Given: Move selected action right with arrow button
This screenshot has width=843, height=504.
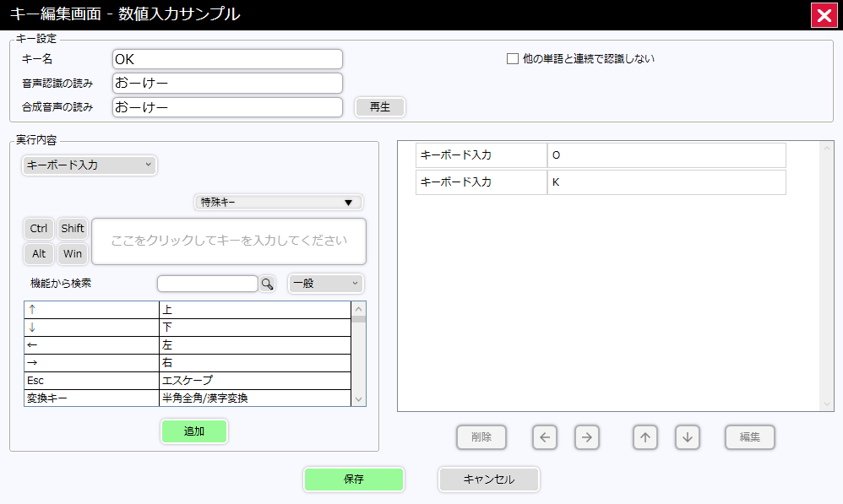Looking at the screenshot, I should (x=586, y=437).
